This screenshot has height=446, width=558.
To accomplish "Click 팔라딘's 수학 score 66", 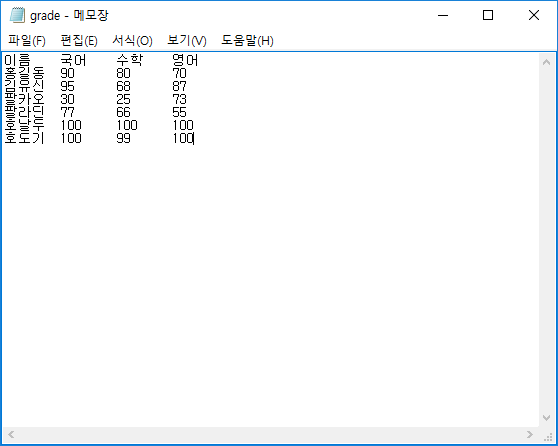I will click(x=123, y=112).
